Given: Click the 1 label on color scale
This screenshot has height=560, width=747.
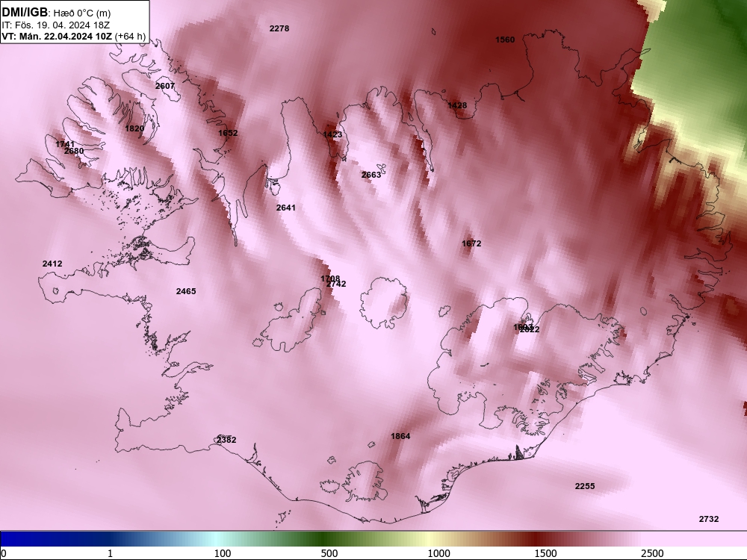Looking at the screenshot, I should (110, 553).
